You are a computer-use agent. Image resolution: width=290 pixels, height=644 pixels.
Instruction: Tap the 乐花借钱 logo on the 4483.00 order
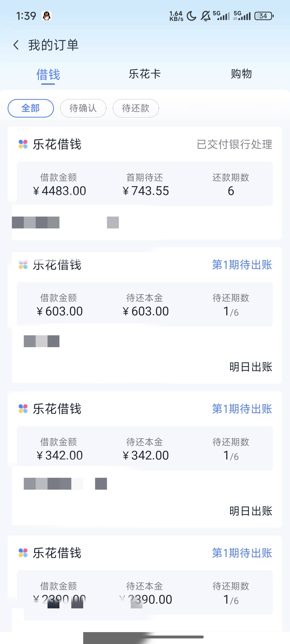click(x=23, y=144)
